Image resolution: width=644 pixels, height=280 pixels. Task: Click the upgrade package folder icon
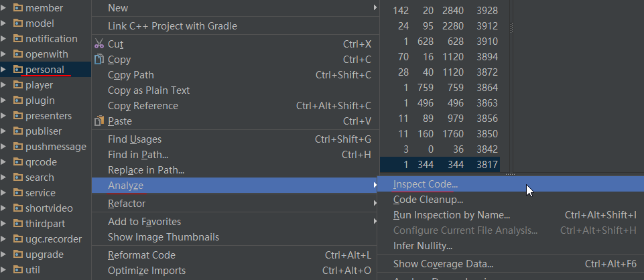point(18,255)
